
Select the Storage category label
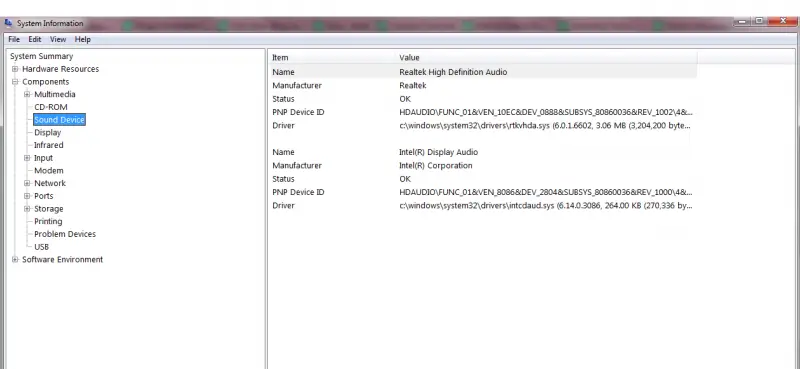(48, 209)
